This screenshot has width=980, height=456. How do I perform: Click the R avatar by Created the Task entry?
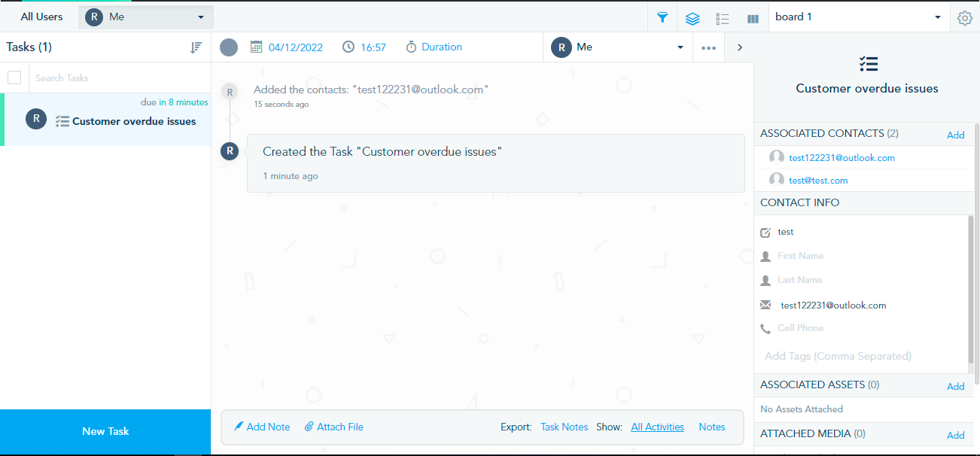pyautogui.click(x=230, y=151)
